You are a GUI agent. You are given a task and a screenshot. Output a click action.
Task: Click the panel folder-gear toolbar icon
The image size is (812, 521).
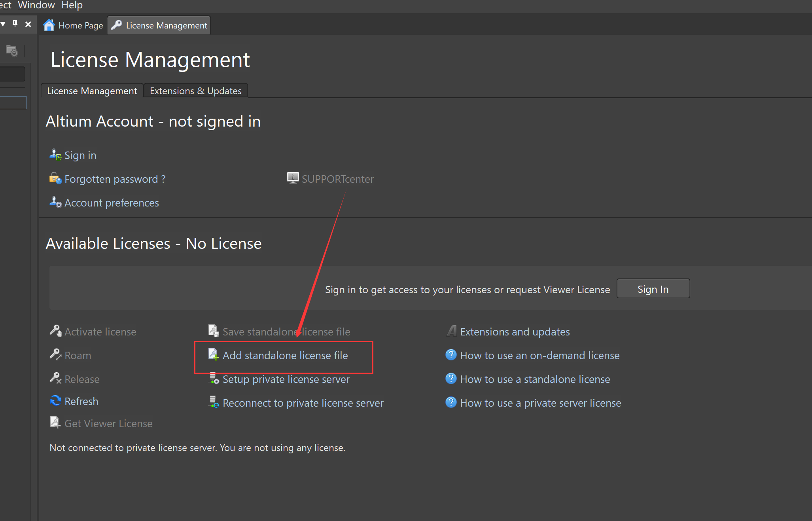(x=11, y=51)
